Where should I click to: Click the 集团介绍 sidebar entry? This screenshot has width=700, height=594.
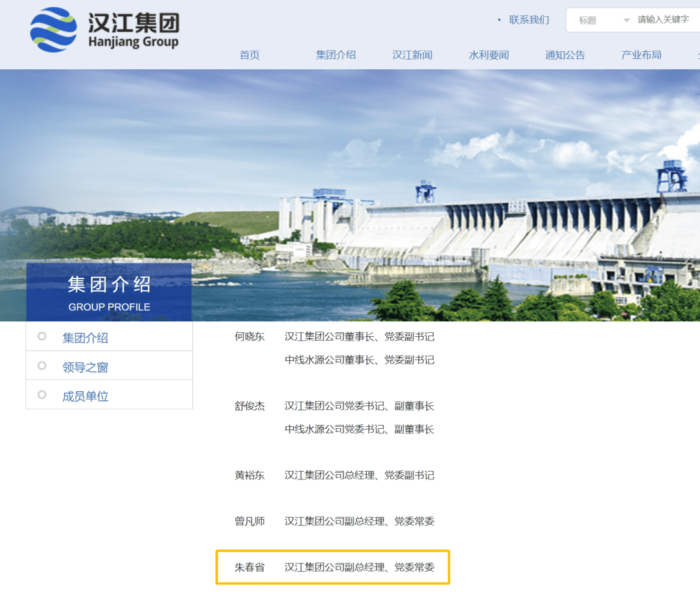tap(86, 336)
